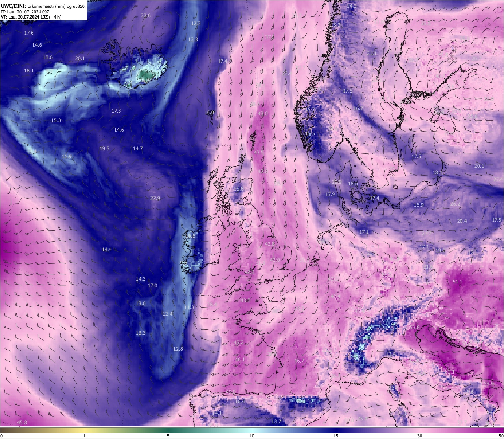504x439 pixels.
Task: Select the 22.9 value label
Action: click(x=155, y=198)
